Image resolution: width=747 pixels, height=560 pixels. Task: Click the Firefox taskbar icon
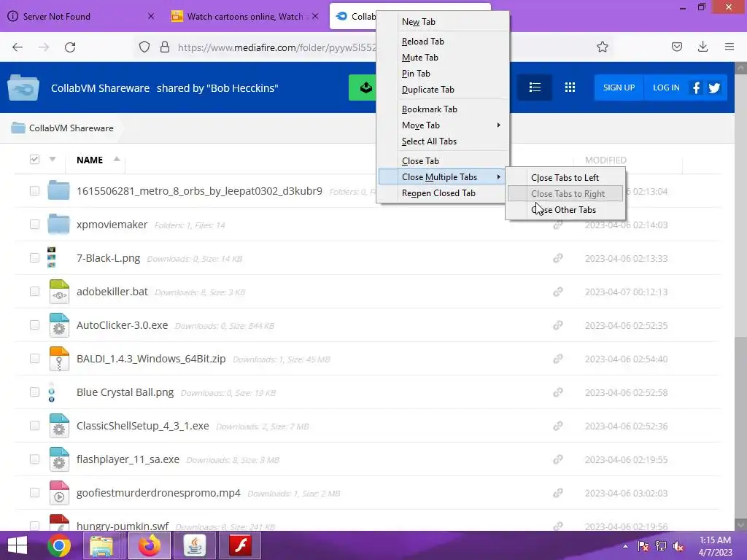coord(149,545)
